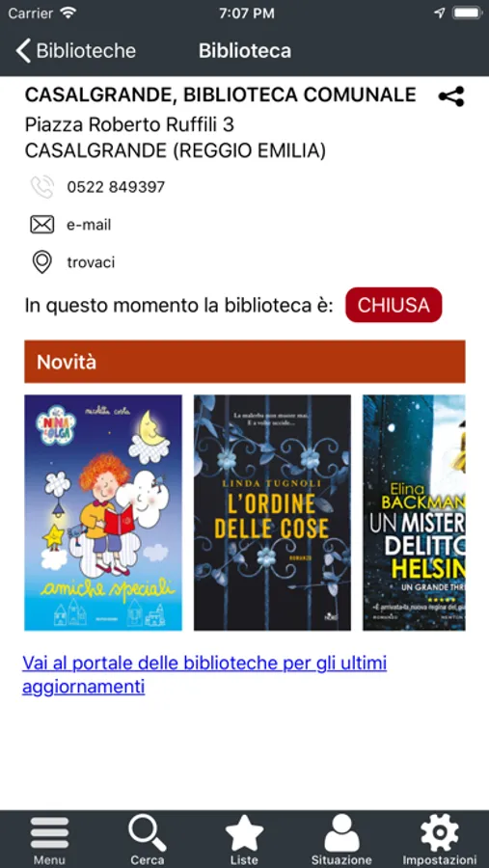Open Cerca with the magnifying glass icon
This screenshot has width=489, height=868.
tap(148, 833)
